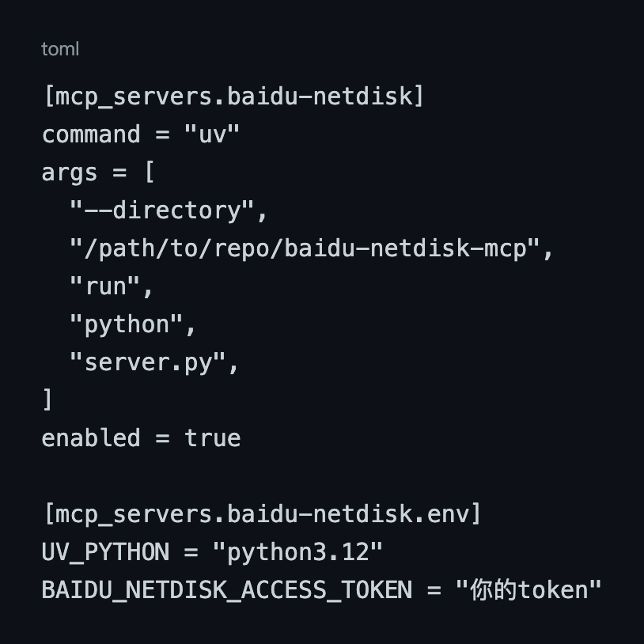Click the word command
The width and height of the screenshot is (644, 644).
click(91, 134)
